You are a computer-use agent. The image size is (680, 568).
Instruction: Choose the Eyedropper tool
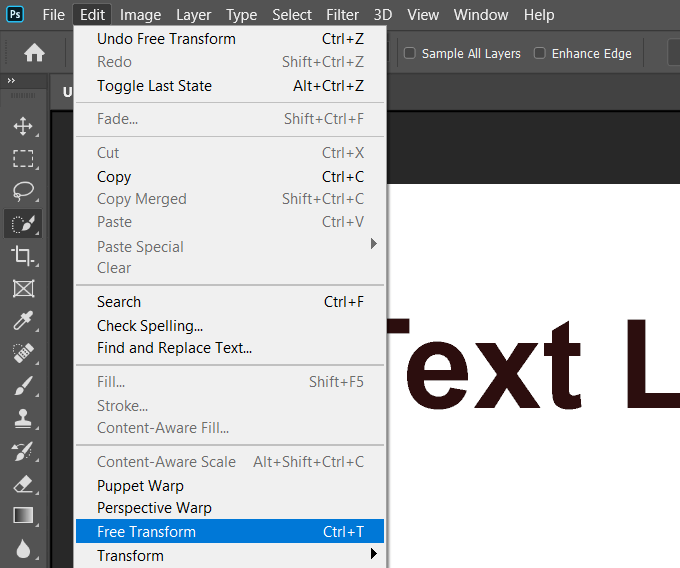[x=22, y=321]
